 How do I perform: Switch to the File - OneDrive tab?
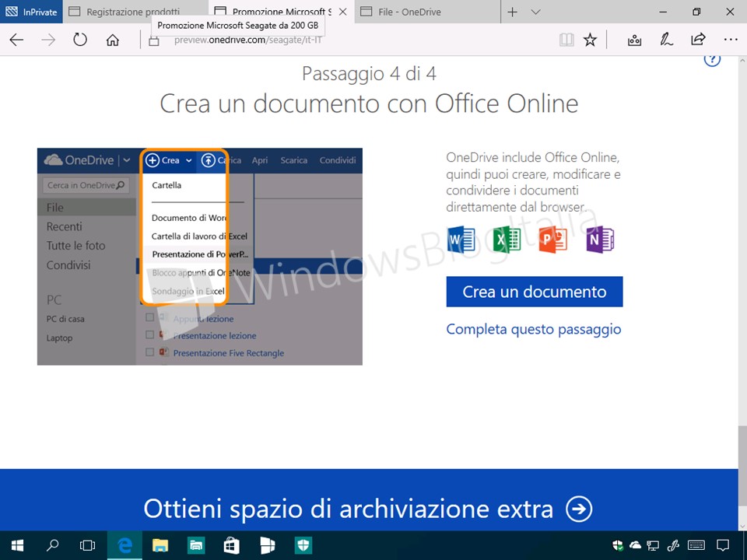click(x=429, y=12)
